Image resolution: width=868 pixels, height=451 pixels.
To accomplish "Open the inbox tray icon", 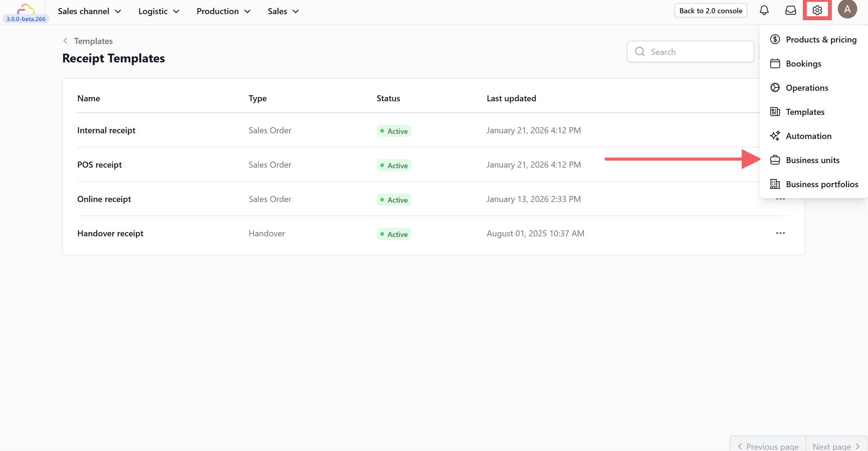I will [x=790, y=11].
